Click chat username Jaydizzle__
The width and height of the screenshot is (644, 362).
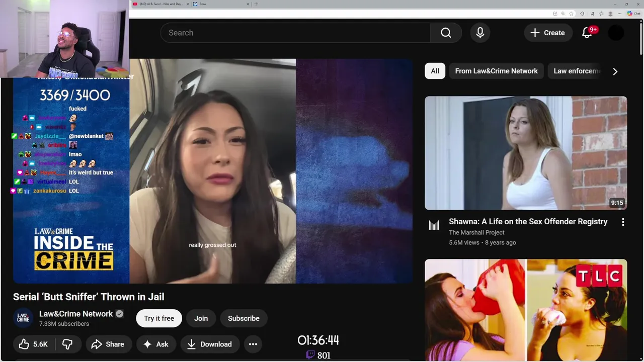click(50, 136)
